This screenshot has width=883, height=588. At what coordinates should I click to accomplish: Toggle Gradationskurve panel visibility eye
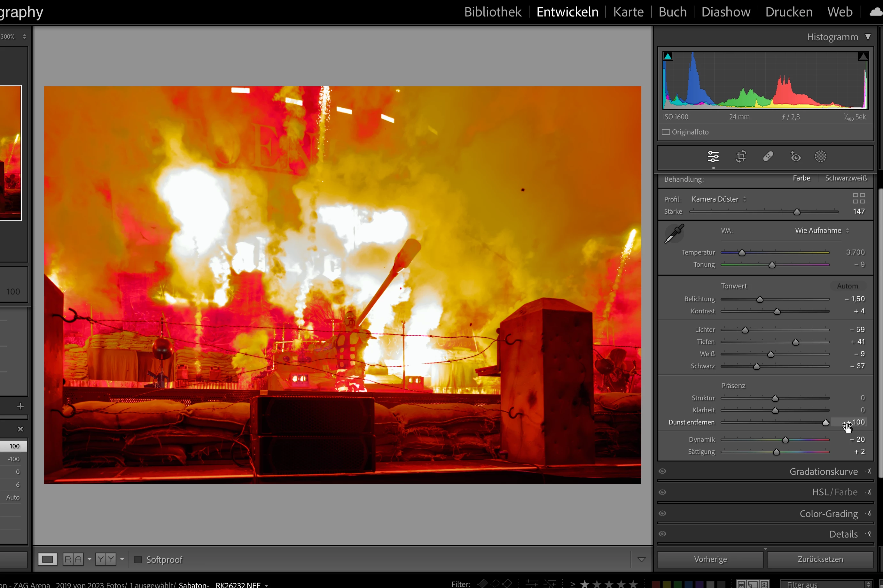(663, 471)
